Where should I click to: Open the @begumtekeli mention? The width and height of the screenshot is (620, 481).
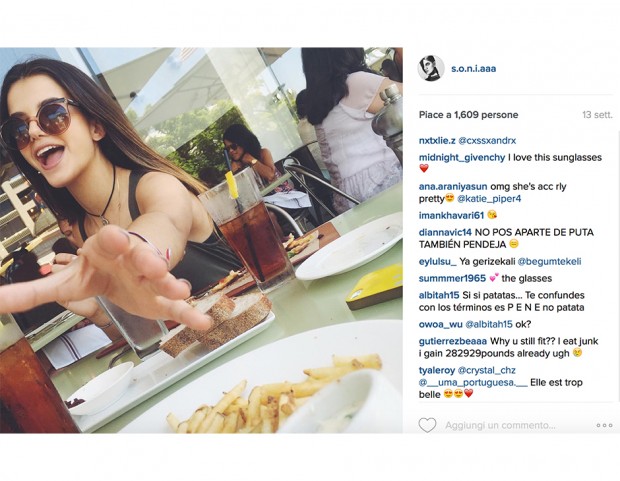point(549,261)
